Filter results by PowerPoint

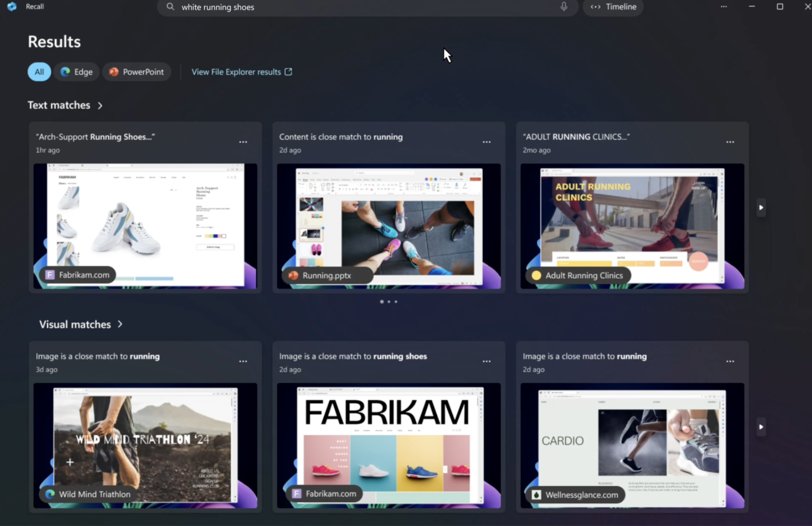click(x=137, y=72)
